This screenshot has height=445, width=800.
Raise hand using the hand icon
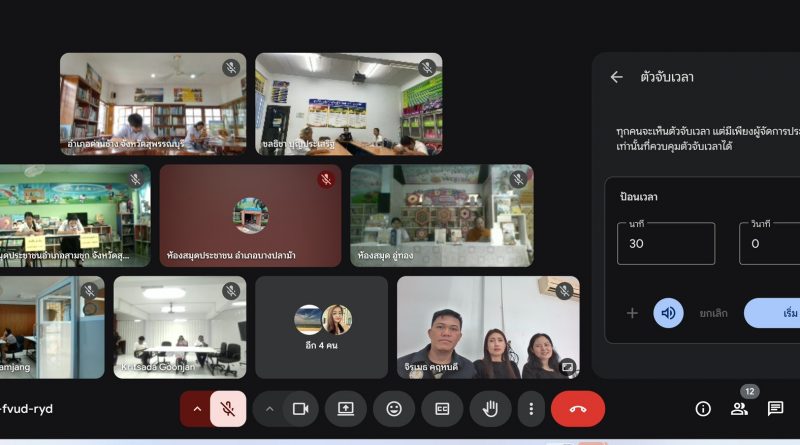[490, 408]
